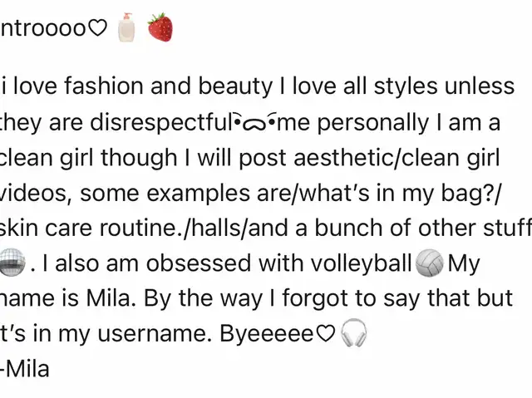532x398 pixels.
Task: Click the word 'beauty' in first line
Action: pyautogui.click(x=235, y=86)
